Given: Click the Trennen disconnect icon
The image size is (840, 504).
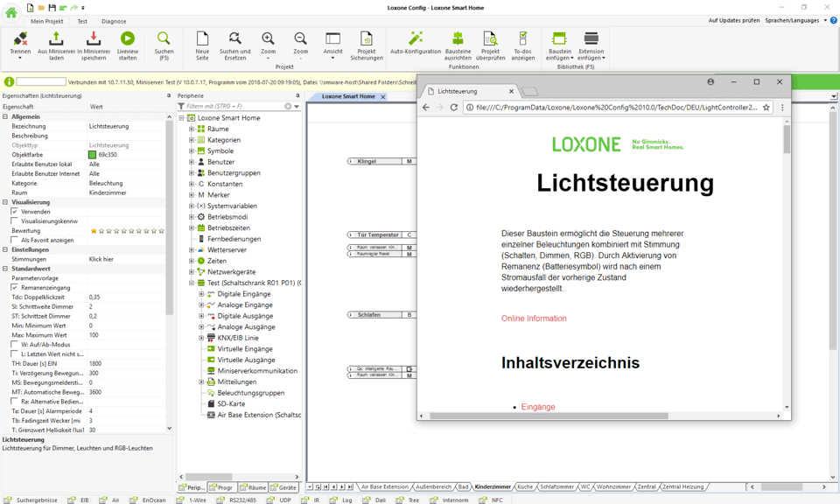Looking at the screenshot, I should [x=20, y=39].
